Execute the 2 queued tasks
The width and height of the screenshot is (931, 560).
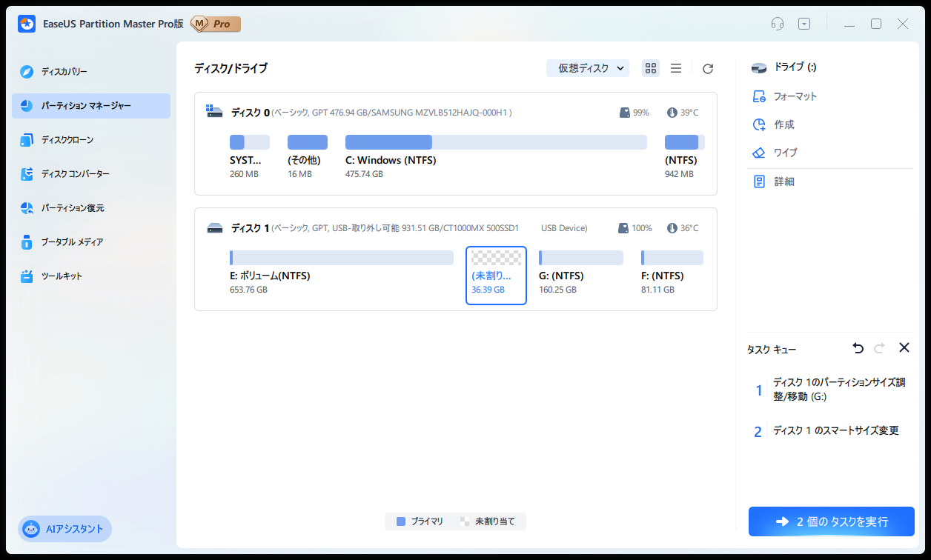pos(832,521)
